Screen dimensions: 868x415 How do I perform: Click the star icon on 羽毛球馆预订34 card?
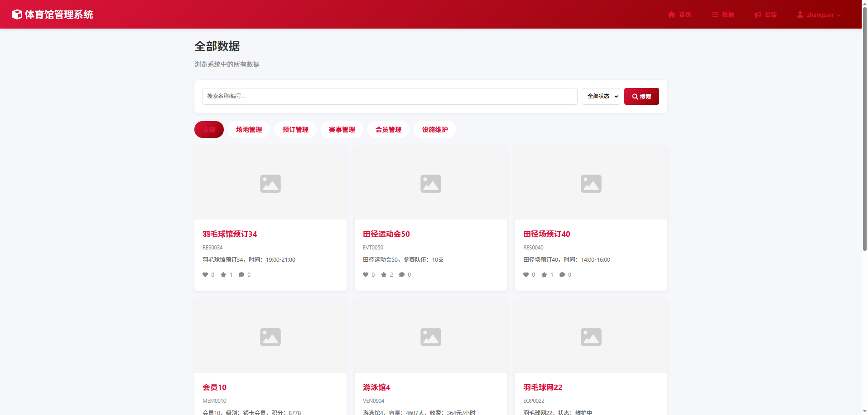point(223,275)
